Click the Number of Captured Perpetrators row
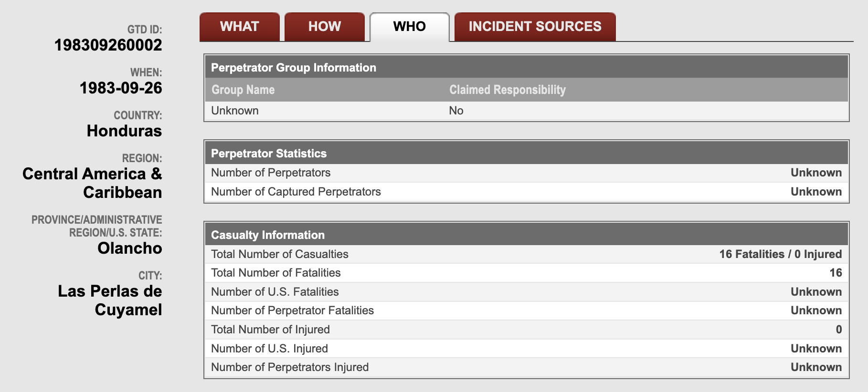Screen dimensions: 868x392 click(x=527, y=192)
